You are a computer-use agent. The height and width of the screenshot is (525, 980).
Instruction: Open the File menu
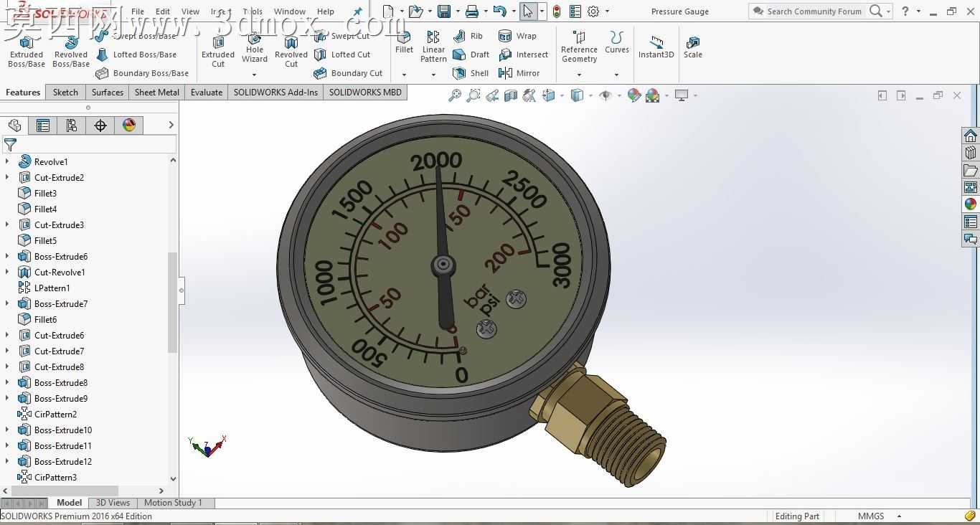138,11
